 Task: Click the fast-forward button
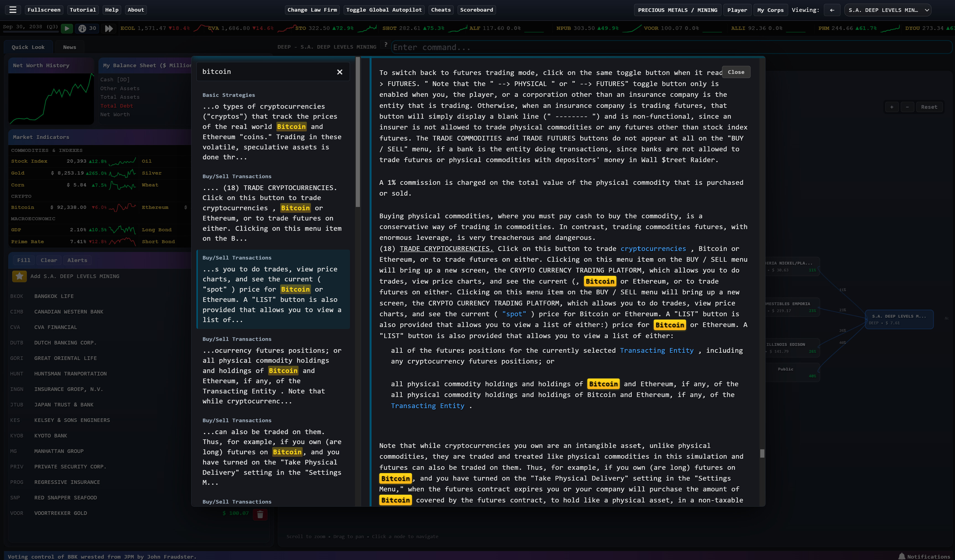(x=109, y=28)
